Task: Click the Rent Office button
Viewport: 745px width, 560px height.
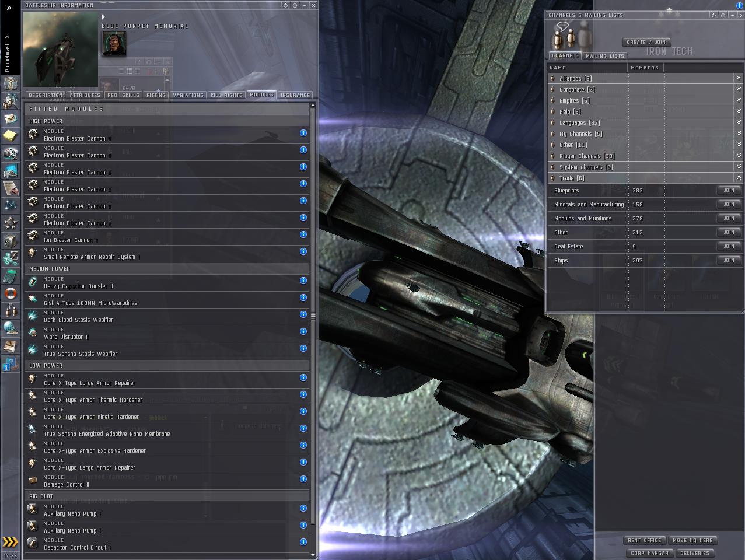Action: point(644,540)
